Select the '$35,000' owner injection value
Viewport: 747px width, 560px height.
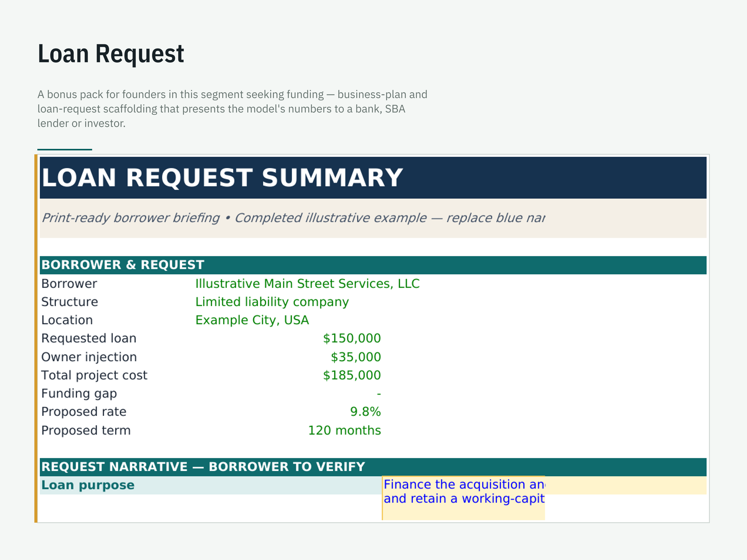pyautogui.click(x=356, y=357)
